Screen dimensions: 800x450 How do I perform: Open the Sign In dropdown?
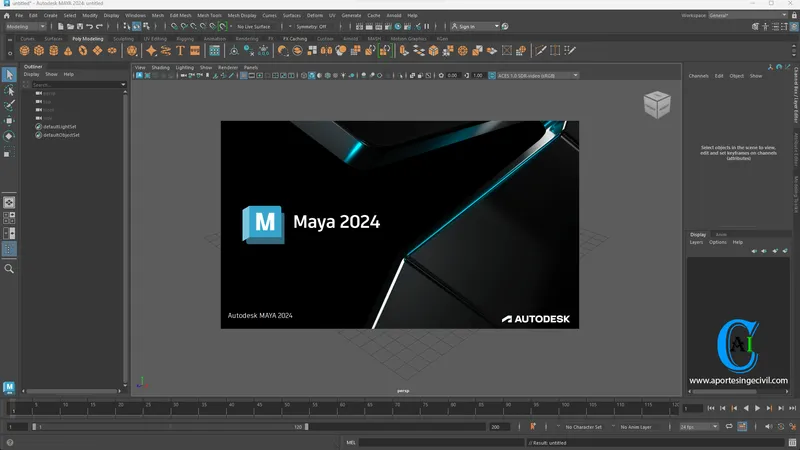coord(475,27)
